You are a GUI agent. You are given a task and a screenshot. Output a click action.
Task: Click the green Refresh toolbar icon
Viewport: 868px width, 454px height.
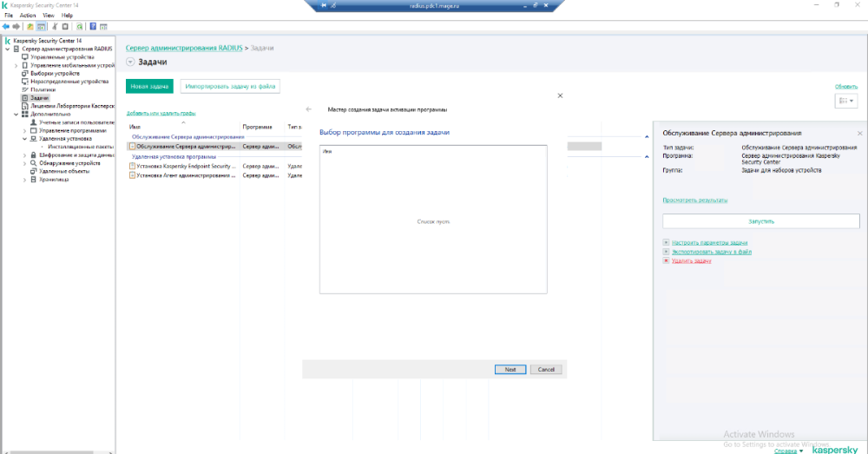[80, 27]
